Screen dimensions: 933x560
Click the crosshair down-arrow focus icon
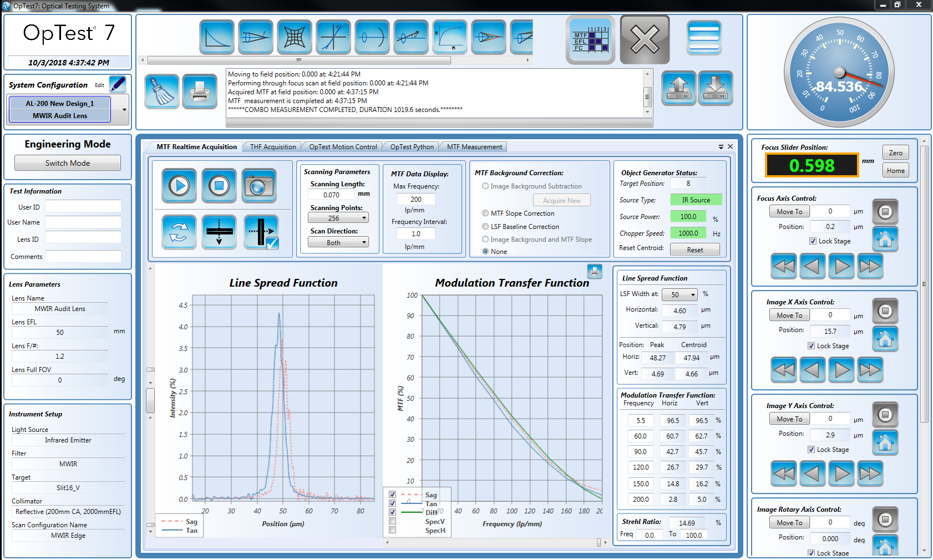219,232
